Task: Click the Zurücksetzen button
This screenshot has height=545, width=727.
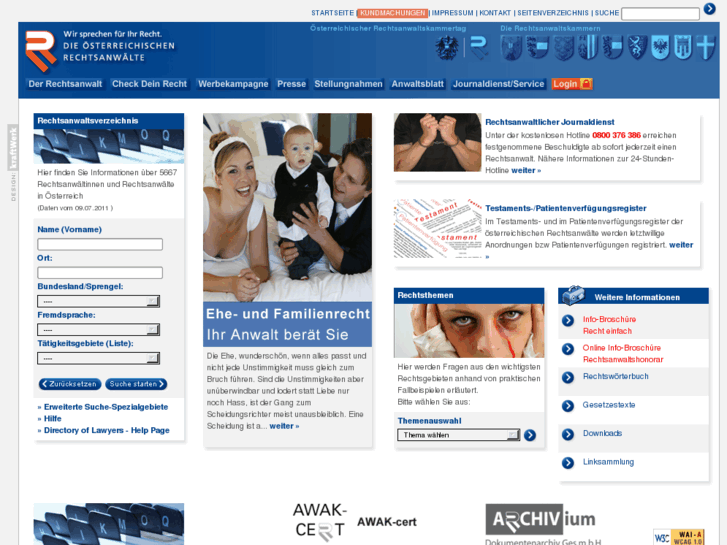Action: click(x=70, y=384)
